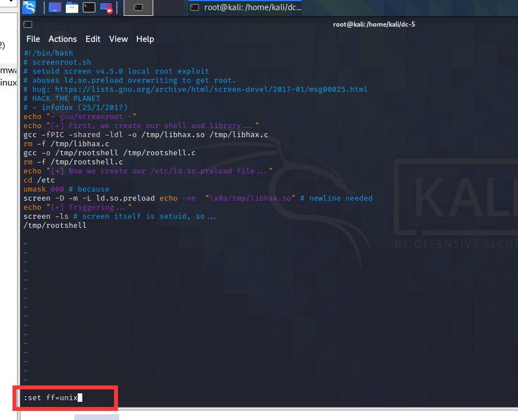518x420 pixels.
Task: Click 'abuses ld.so.preload overwriting' comment line
Action: [129, 80]
